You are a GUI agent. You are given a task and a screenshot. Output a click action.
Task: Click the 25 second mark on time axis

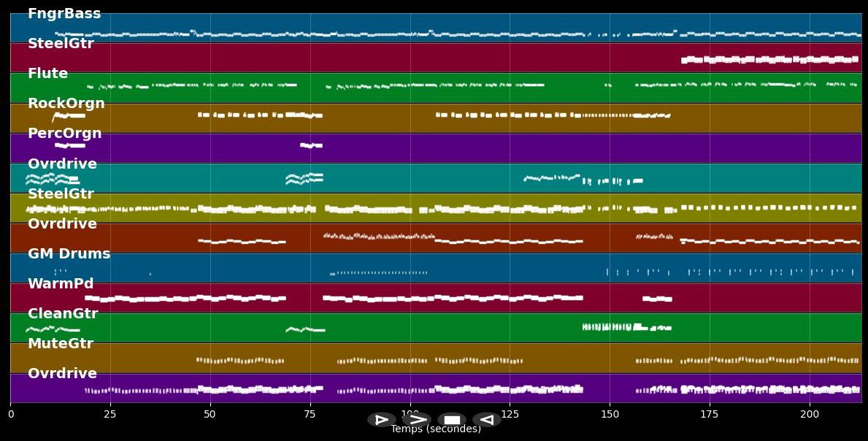[x=110, y=415]
